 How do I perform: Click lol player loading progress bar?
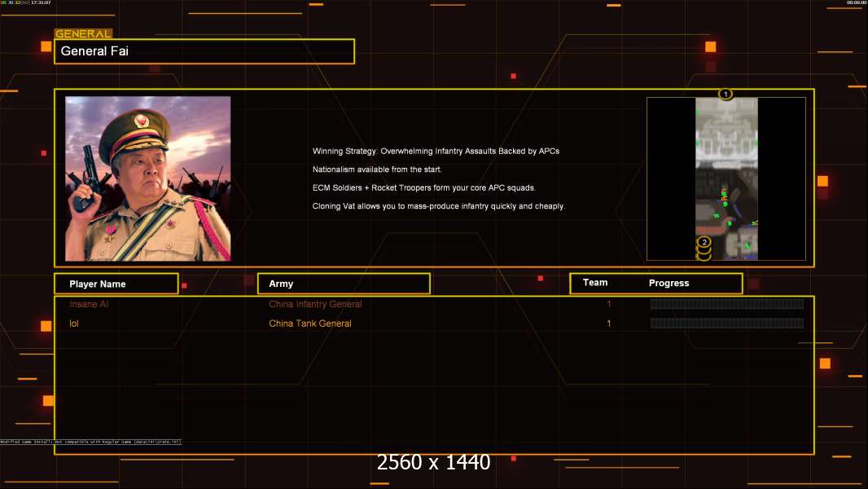(727, 324)
